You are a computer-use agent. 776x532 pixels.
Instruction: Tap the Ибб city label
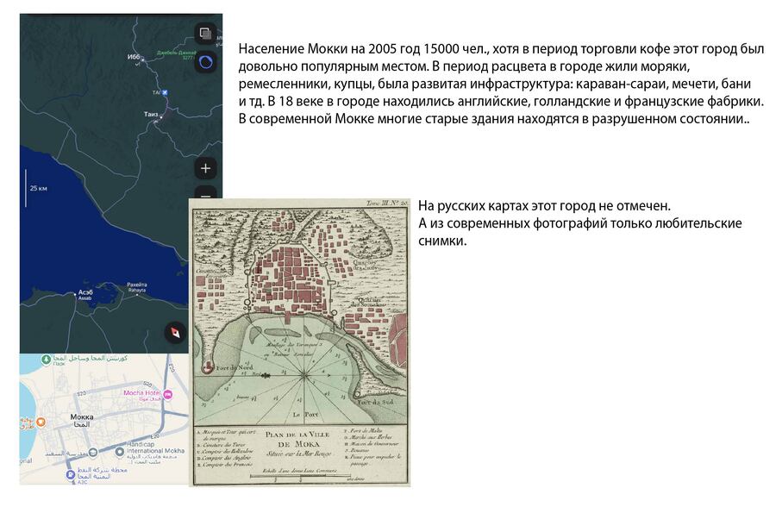click(134, 57)
